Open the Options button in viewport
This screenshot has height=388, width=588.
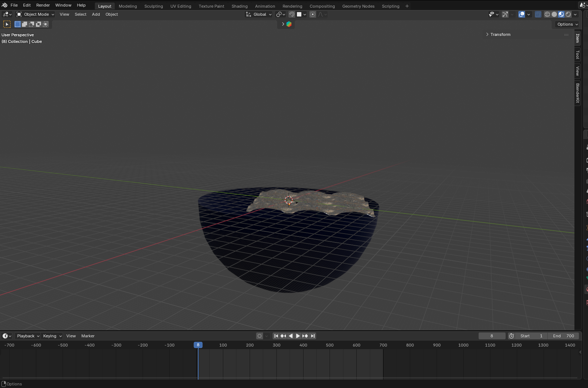pos(567,24)
